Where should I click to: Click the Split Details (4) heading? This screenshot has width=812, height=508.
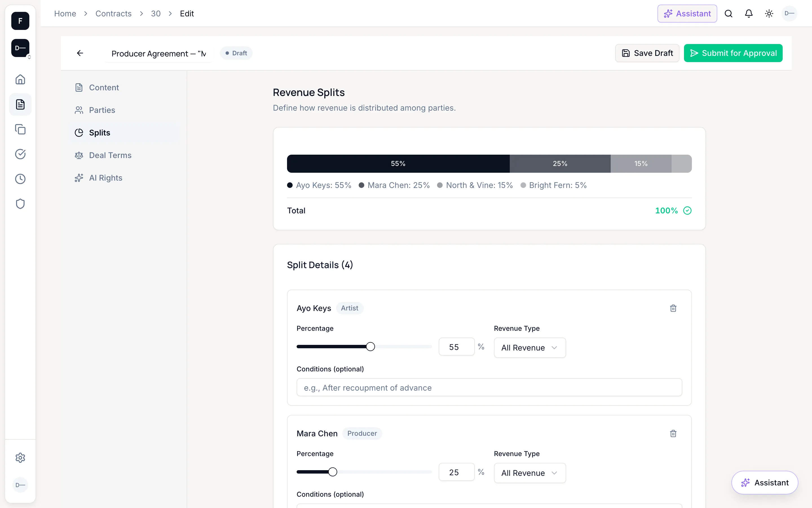[x=320, y=265]
